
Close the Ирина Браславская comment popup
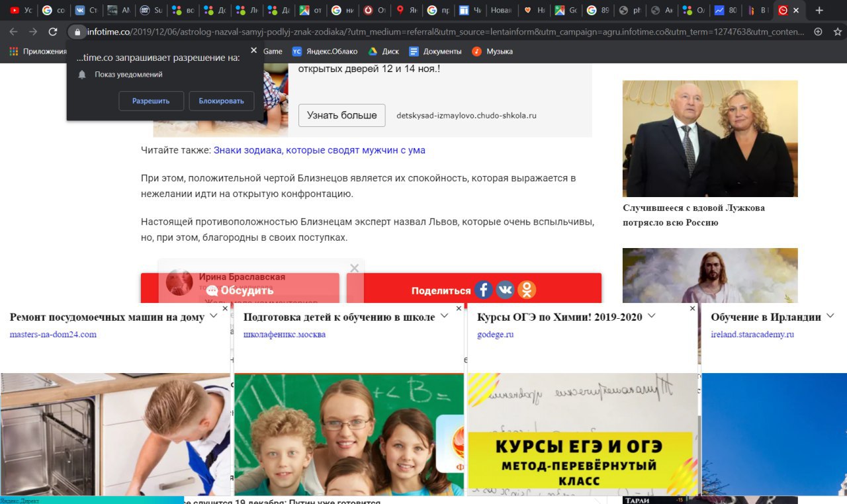click(x=355, y=268)
